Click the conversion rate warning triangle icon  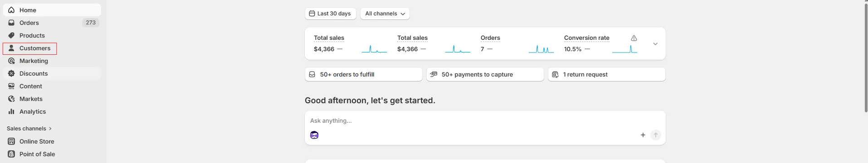(x=634, y=38)
